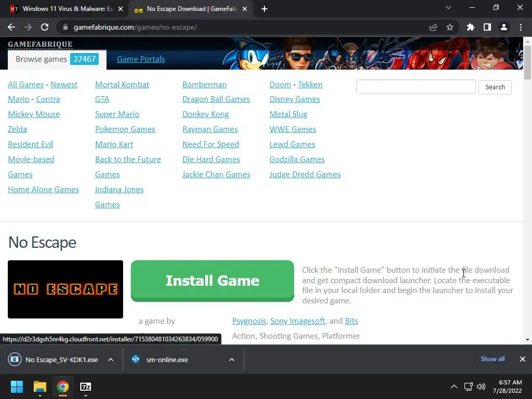Screen dimensions: 532x399
Task: Open the Dragon Ball Games link
Action: [216, 99]
